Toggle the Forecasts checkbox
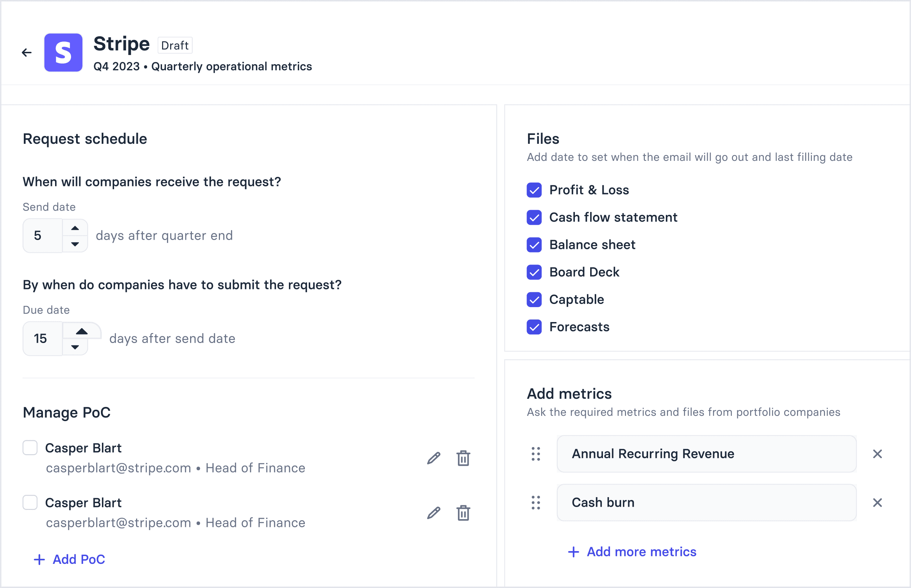This screenshot has height=588, width=911. tap(534, 327)
